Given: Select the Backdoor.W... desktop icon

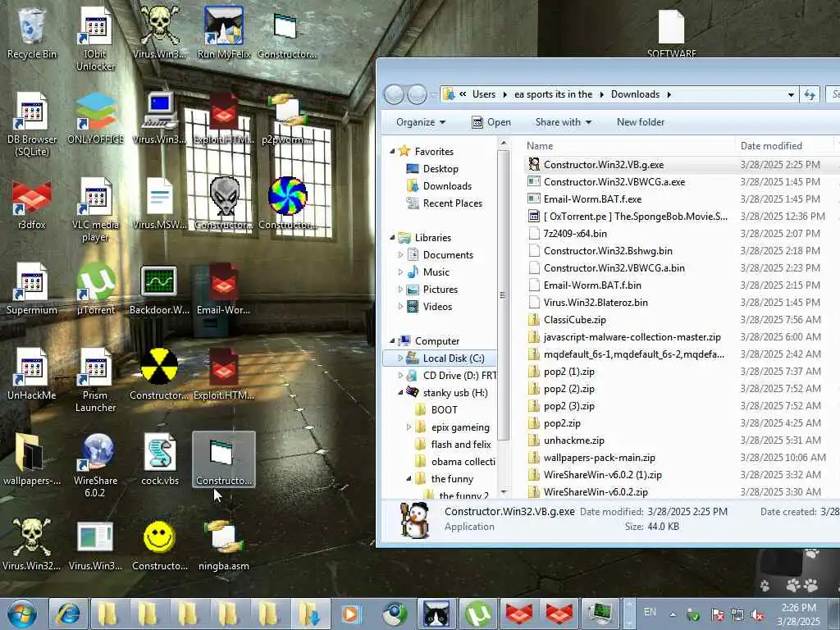Looking at the screenshot, I should (160, 290).
